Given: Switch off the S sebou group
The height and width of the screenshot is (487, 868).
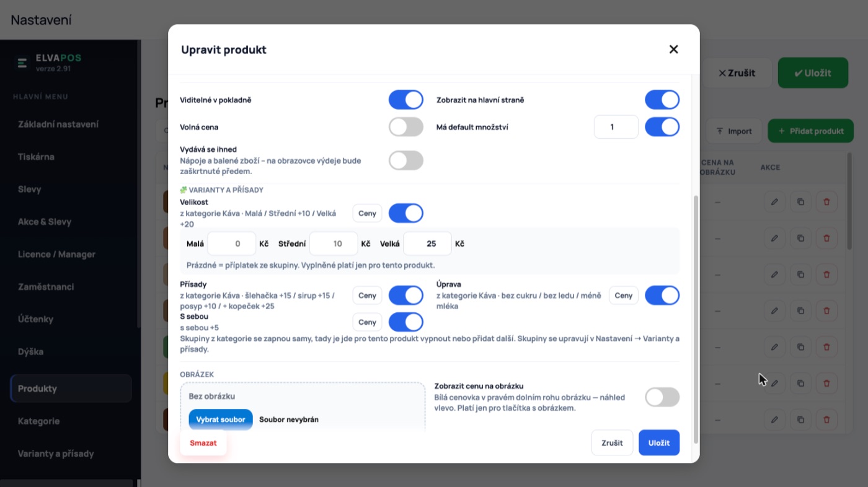Looking at the screenshot, I should [x=406, y=322].
